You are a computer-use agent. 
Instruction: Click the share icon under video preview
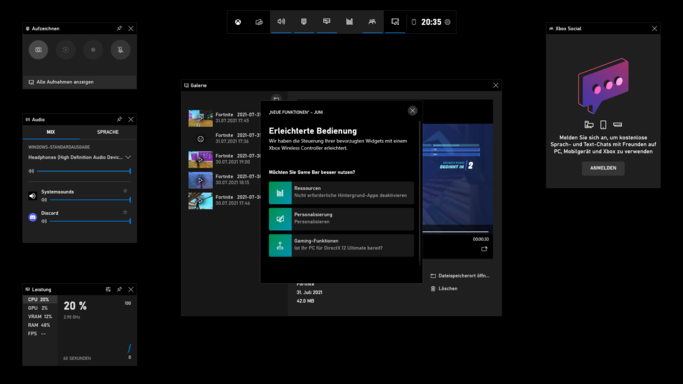(x=484, y=249)
